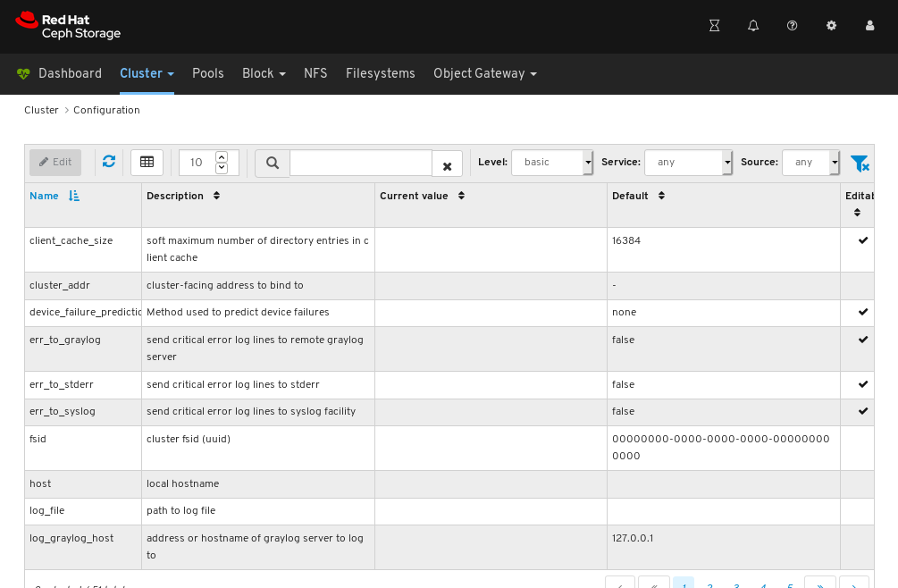Open the dashboard settings gear menu
This screenshot has width=898, height=588.
click(x=831, y=26)
